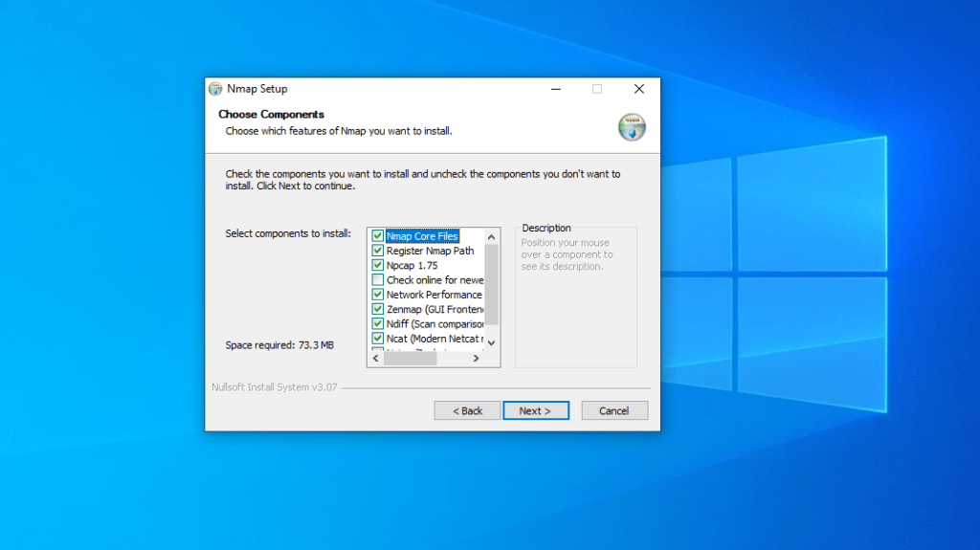Image resolution: width=980 pixels, height=550 pixels.
Task: Click the horizontal scroll left arrow
Action: pos(375,359)
